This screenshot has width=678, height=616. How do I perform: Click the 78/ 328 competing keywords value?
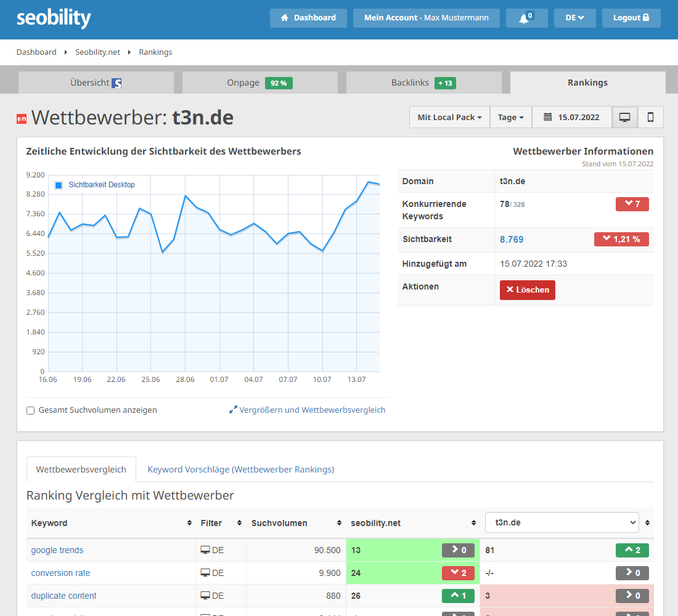512,204
